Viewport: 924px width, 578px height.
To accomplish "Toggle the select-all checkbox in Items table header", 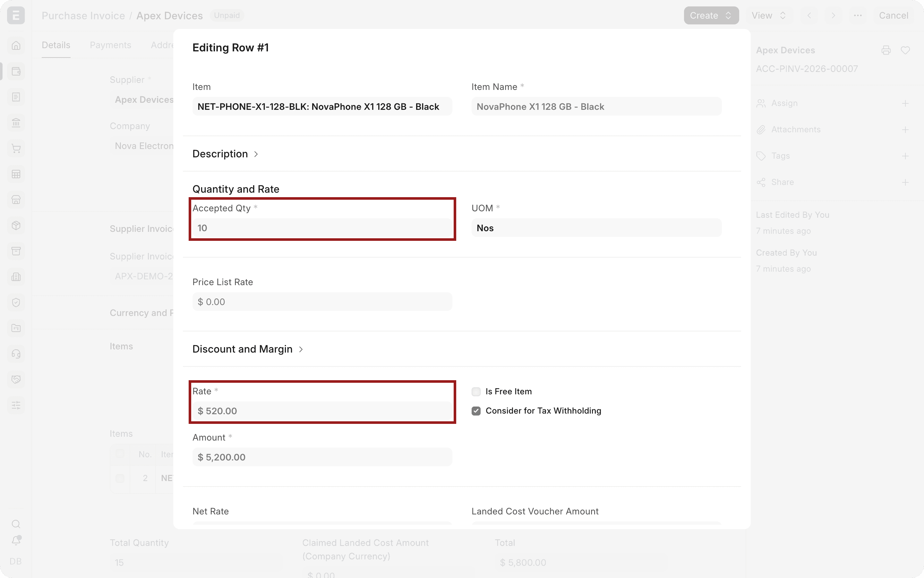I will pyautogui.click(x=120, y=454).
